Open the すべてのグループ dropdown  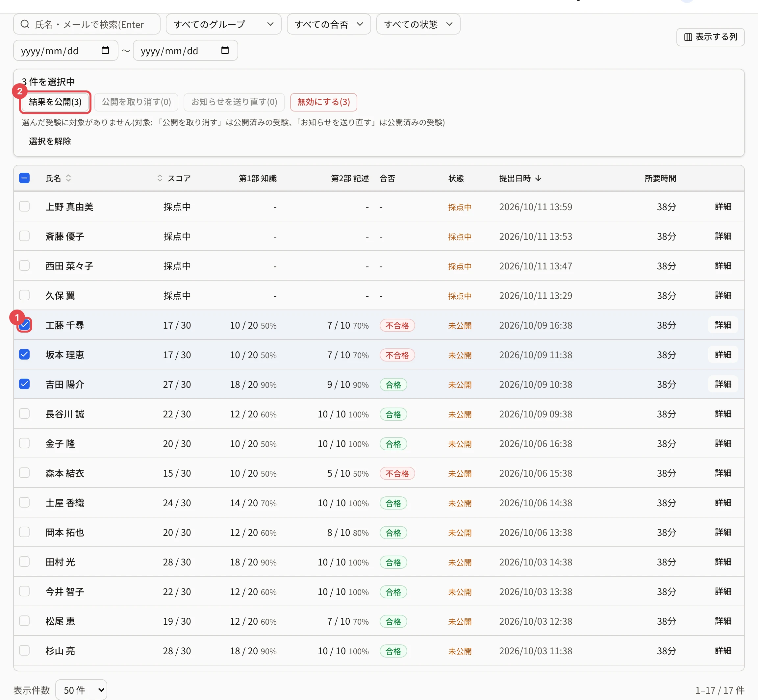click(x=223, y=24)
